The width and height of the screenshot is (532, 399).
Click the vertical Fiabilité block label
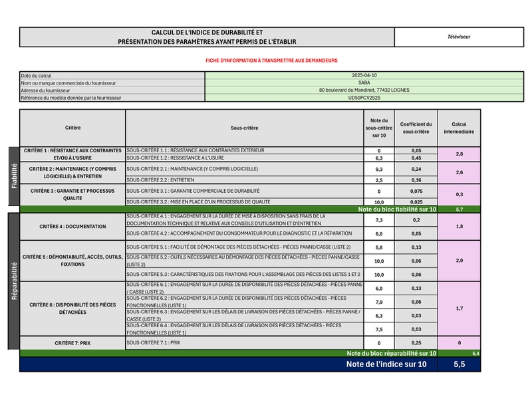(14, 176)
